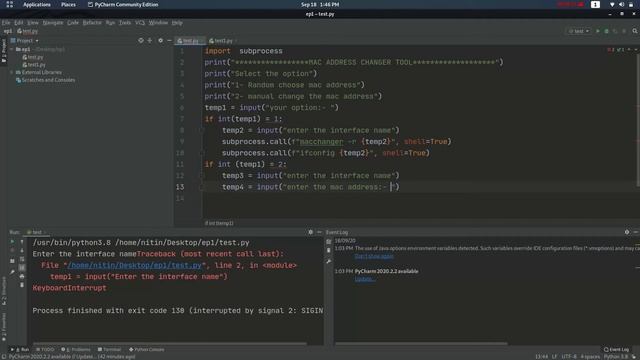Click the expand all icon in Project panel
640x360 pixels.
pyautogui.click(x=150, y=40)
